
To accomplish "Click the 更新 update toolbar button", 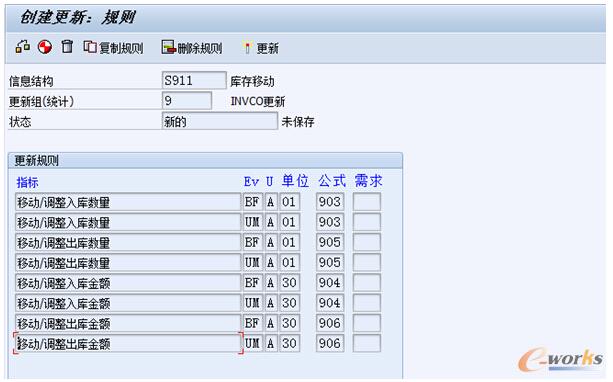I will (x=261, y=48).
